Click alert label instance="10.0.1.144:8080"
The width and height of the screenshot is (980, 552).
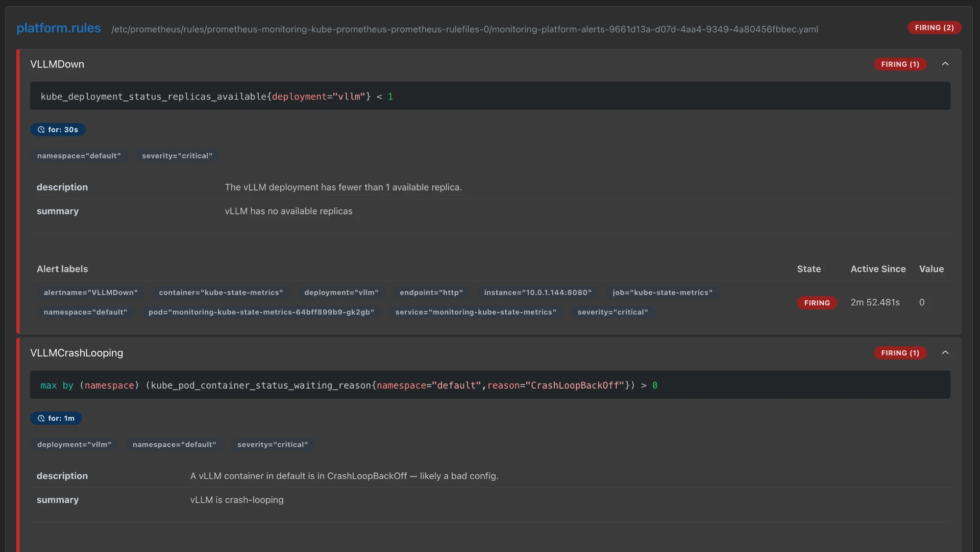(x=538, y=293)
